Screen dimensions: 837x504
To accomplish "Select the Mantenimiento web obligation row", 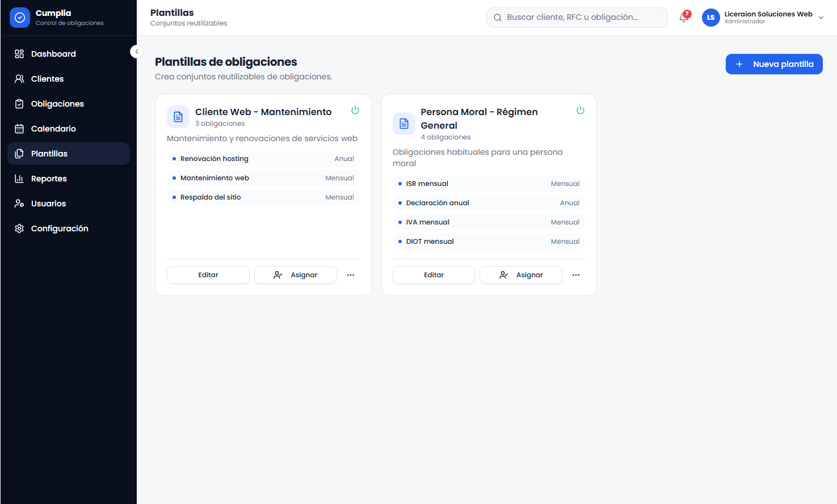I will [x=263, y=178].
